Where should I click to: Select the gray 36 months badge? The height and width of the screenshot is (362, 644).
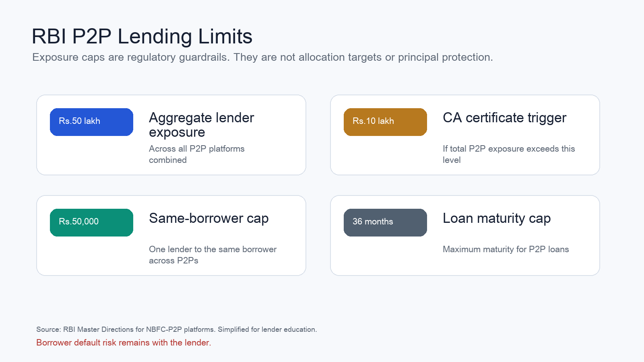coord(385,222)
